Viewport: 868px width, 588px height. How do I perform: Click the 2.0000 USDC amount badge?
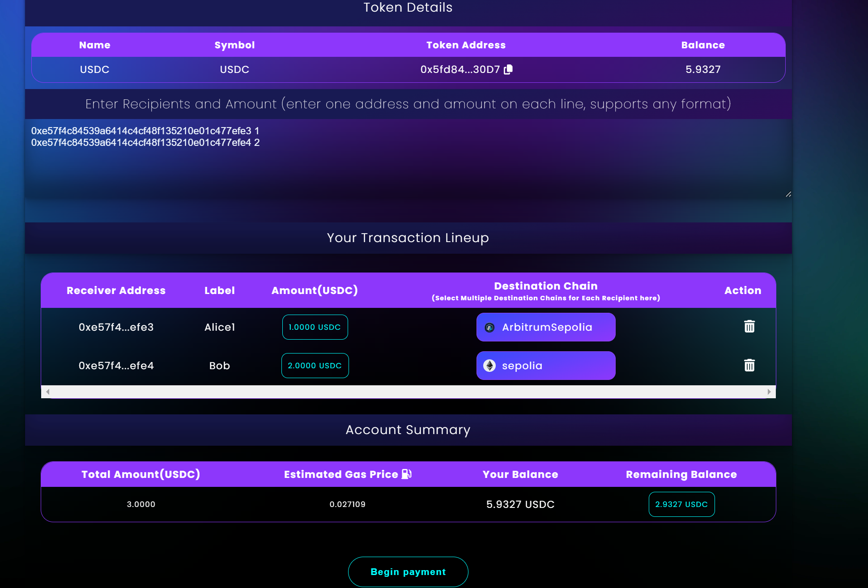click(315, 366)
